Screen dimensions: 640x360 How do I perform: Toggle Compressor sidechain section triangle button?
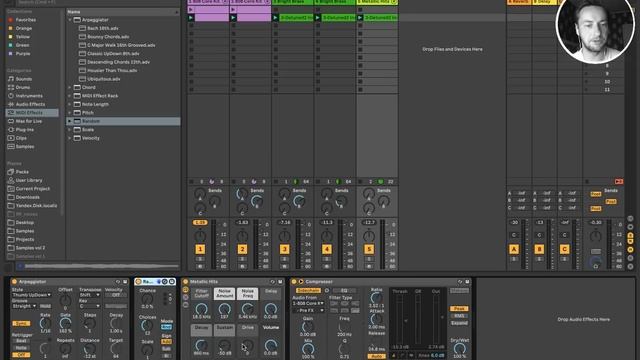pyautogui.click(x=301, y=282)
